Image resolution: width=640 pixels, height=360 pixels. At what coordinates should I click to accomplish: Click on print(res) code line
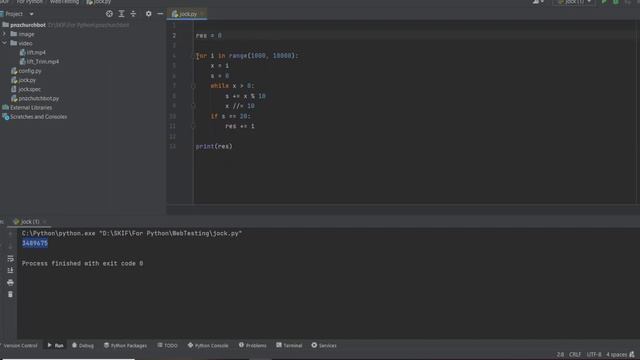(214, 147)
